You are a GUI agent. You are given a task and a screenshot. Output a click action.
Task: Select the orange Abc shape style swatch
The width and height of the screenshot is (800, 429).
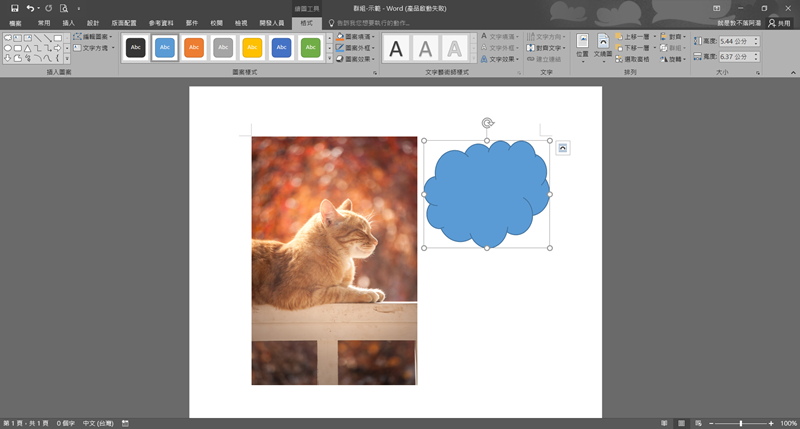click(195, 47)
